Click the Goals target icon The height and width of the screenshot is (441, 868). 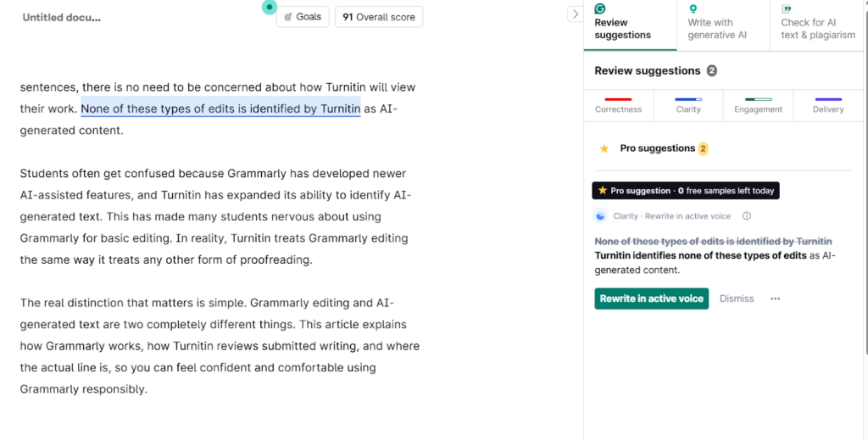[288, 17]
